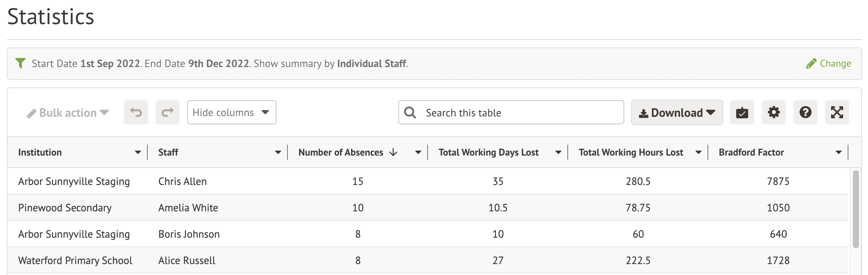This screenshot has height=275, width=868.
Task: Select the Chris Allen staff row
Action: point(182,181)
